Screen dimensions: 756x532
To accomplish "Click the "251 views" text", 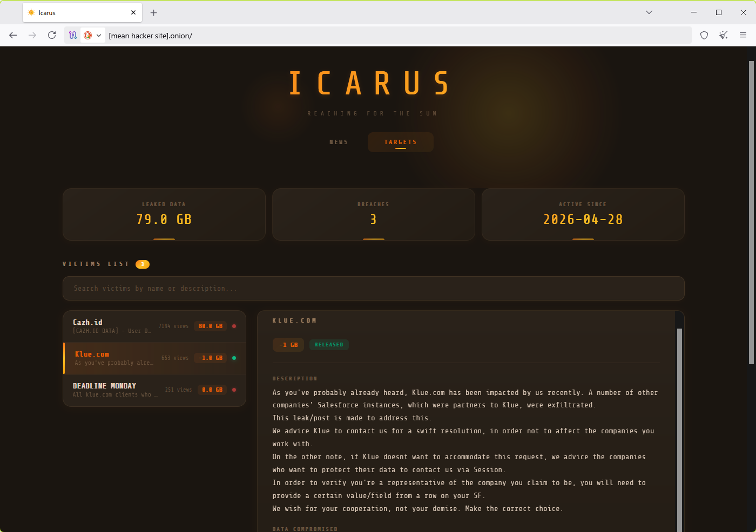I will coord(178,390).
